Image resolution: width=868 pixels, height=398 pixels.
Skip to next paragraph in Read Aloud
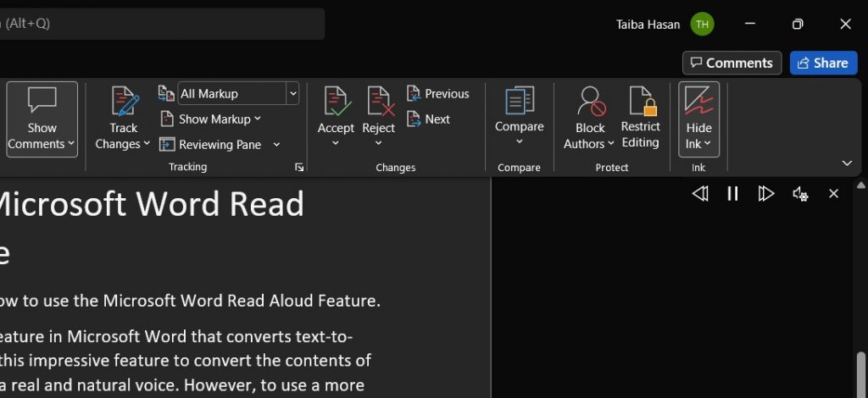coord(766,194)
